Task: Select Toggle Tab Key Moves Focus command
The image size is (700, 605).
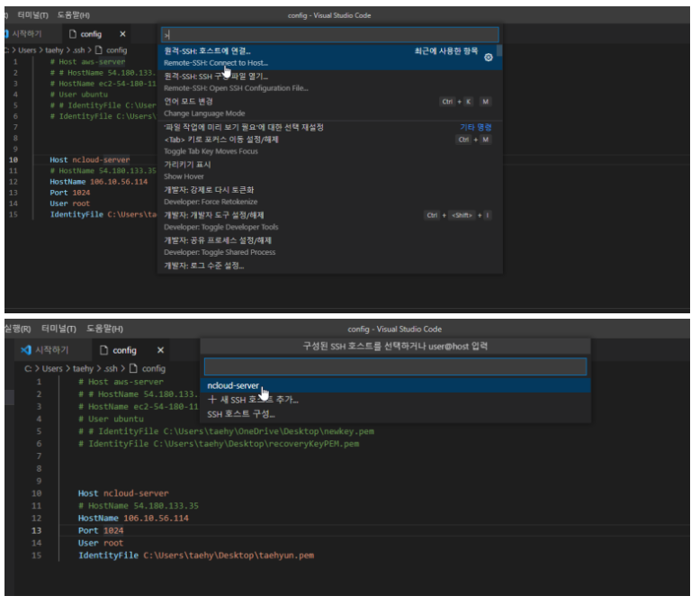Action: point(330,145)
